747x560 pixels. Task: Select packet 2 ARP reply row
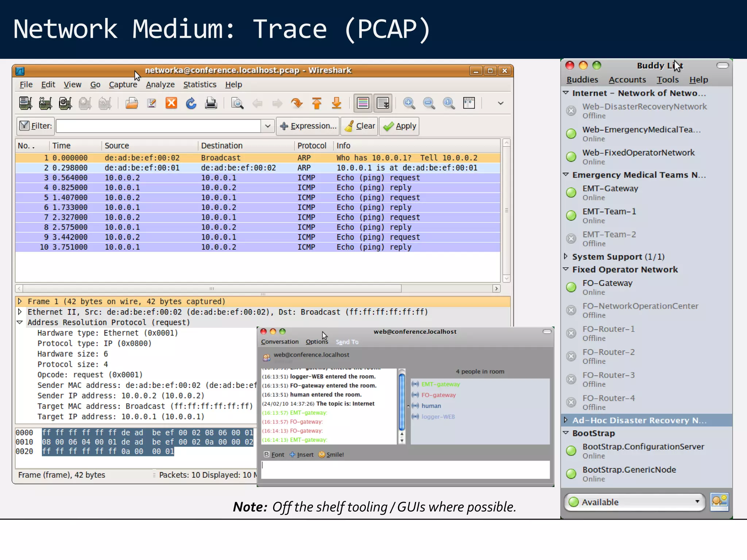pyautogui.click(x=258, y=168)
